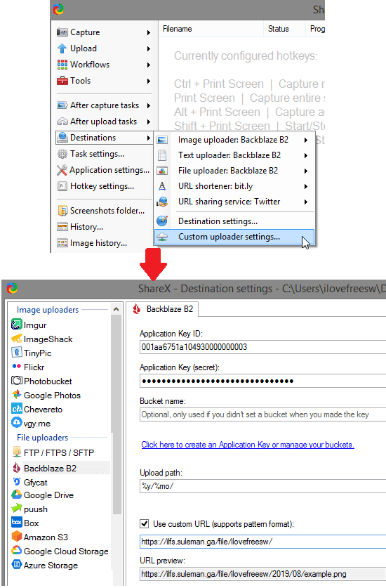Click the Box logo icon
Viewport: 386px width, 588px height.
16,522
